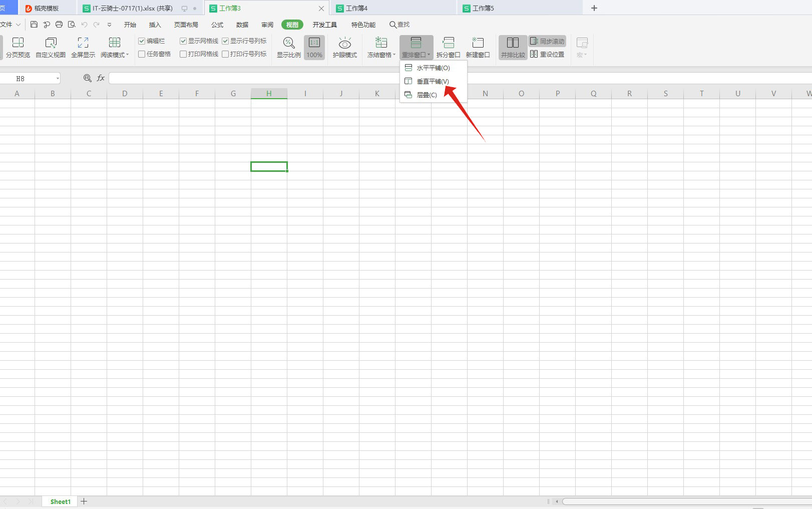Open a 新建窗口 new window
The image size is (812, 509).
(x=478, y=48)
